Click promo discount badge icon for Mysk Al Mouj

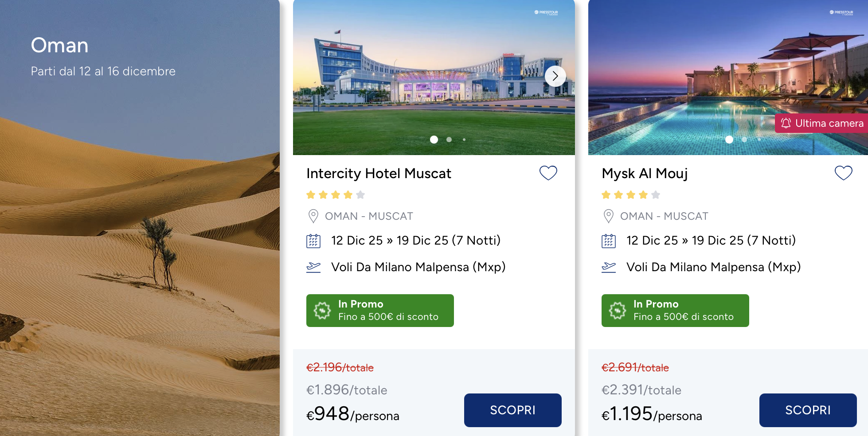click(x=618, y=311)
